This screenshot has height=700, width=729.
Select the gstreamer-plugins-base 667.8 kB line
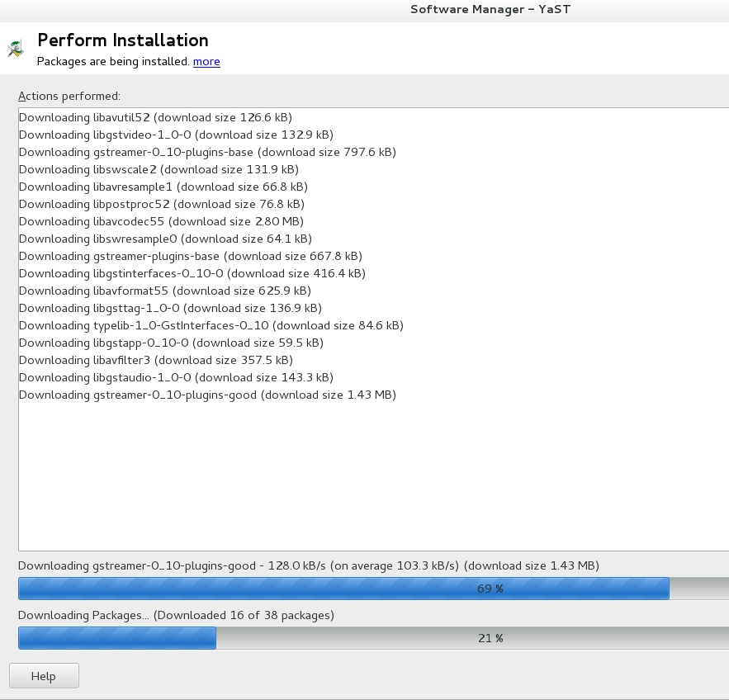click(191, 256)
